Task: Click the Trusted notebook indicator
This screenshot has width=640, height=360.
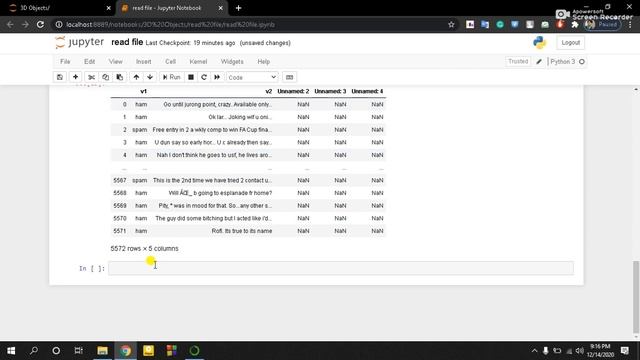Action: coord(518,61)
